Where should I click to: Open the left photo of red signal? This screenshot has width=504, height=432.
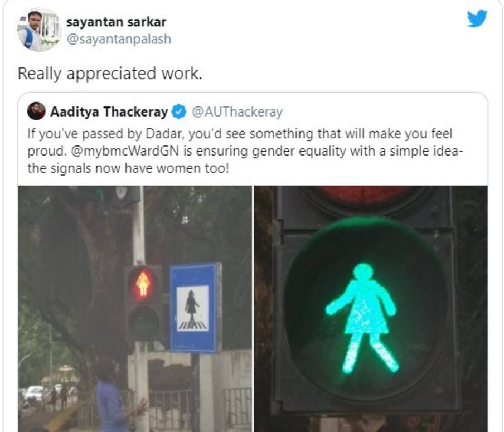135,309
